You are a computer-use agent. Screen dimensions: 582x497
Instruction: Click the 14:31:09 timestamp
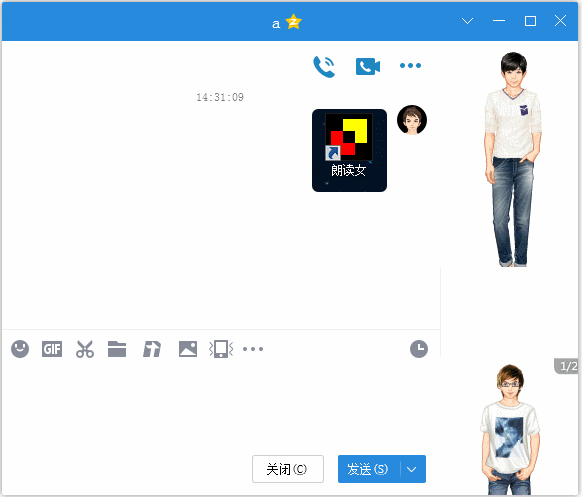point(220,97)
